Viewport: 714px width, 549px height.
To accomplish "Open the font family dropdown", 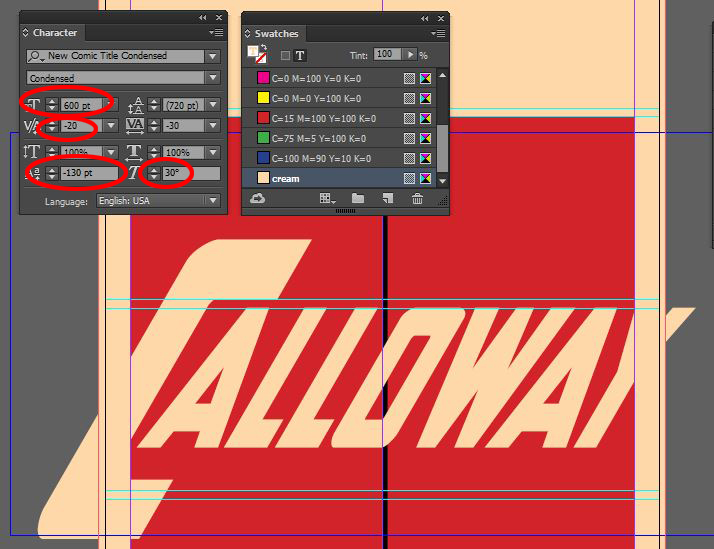I will click(x=212, y=56).
